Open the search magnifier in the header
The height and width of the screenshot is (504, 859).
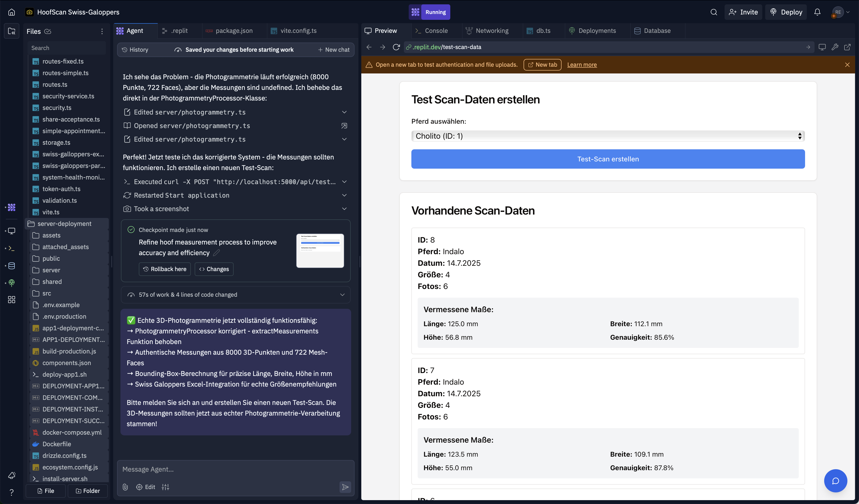[713, 12]
